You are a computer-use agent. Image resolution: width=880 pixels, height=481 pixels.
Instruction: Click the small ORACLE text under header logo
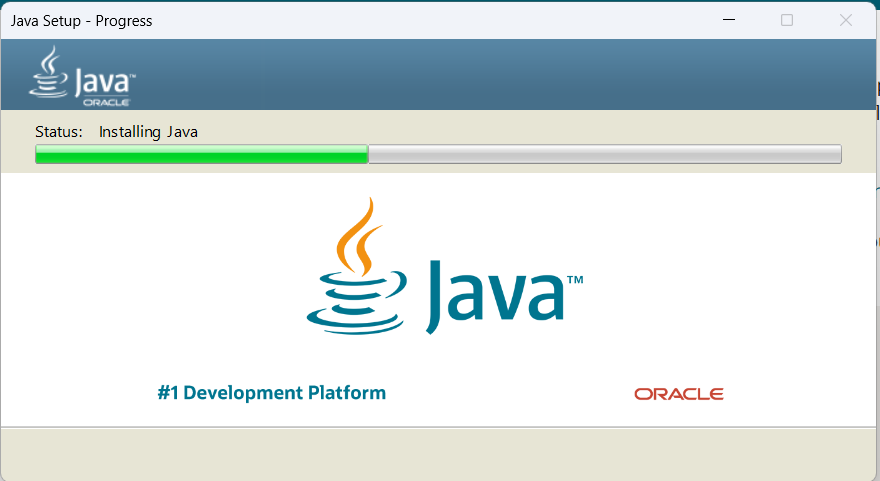[x=105, y=103]
